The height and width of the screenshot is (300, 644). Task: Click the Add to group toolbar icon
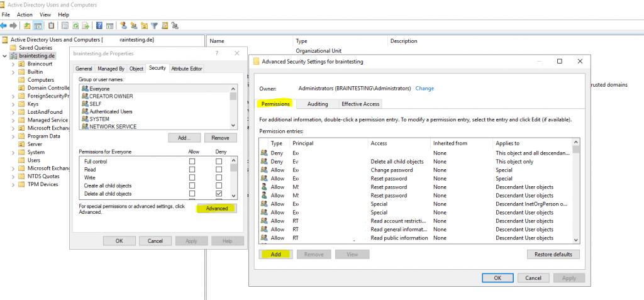[x=175, y=26]
